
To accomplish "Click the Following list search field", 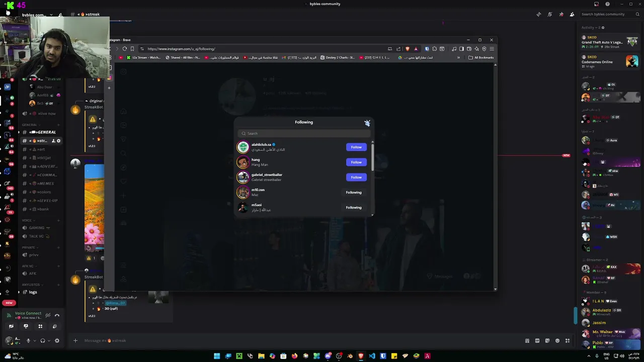I will point(304,133).
